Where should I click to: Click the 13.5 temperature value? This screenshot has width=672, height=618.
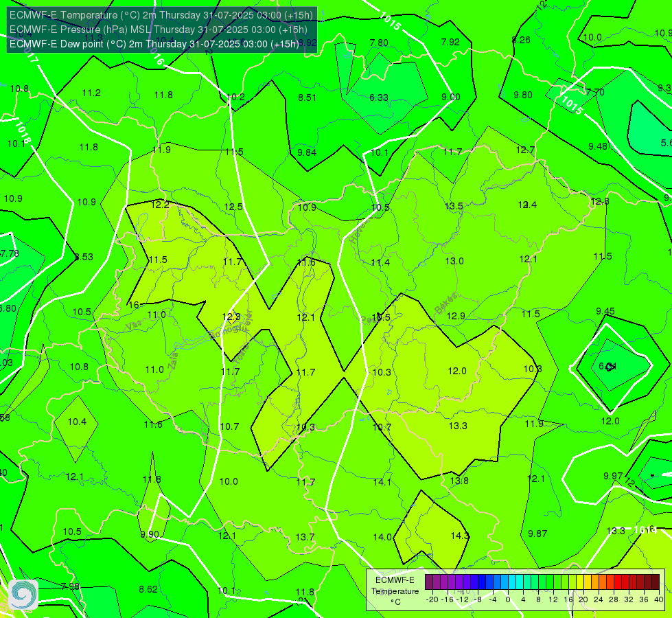tap(454, 207)
